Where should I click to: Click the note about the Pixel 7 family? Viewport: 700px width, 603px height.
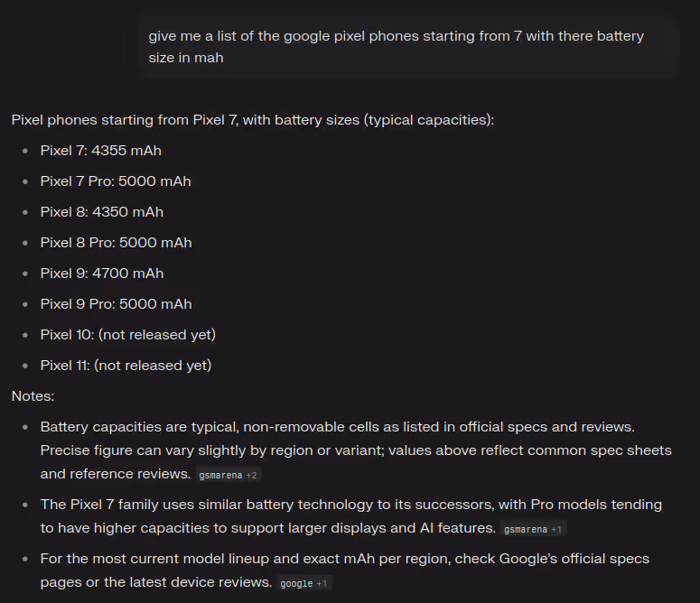pyautogui.click(x=350, y=505)
